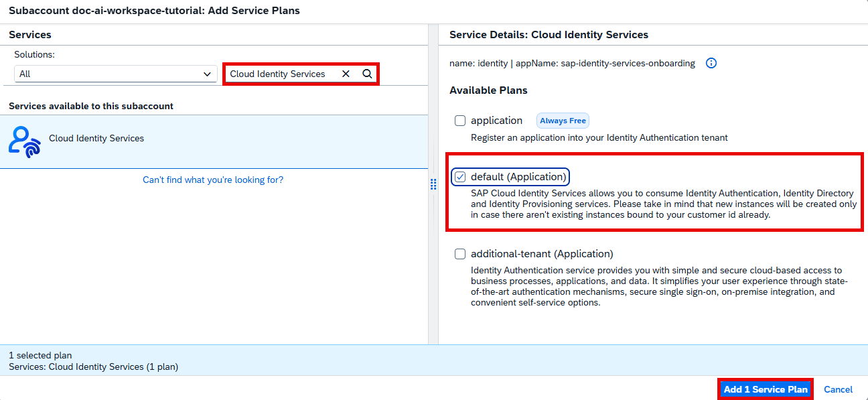This screenshot has height=400, width=868.
Task: Cancel the Add Service Plans dialog
Action: (838, 389)
